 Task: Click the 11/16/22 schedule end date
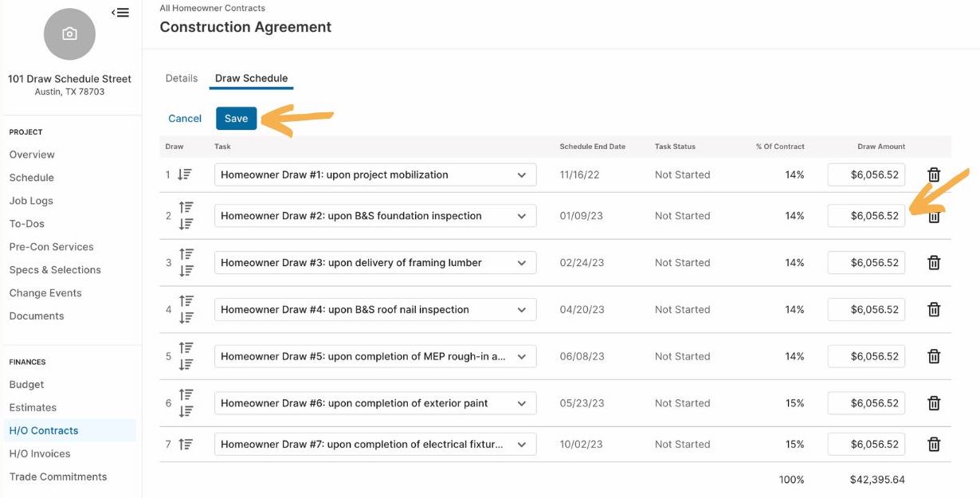point(578,174)
